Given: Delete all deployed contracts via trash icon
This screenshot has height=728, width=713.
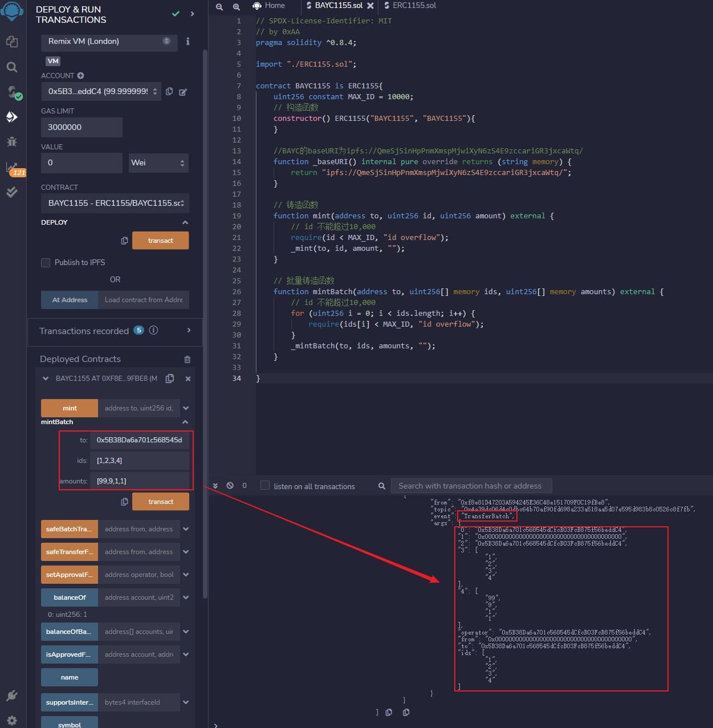Looking at the screenshot, I should click(x=187, y=359).
